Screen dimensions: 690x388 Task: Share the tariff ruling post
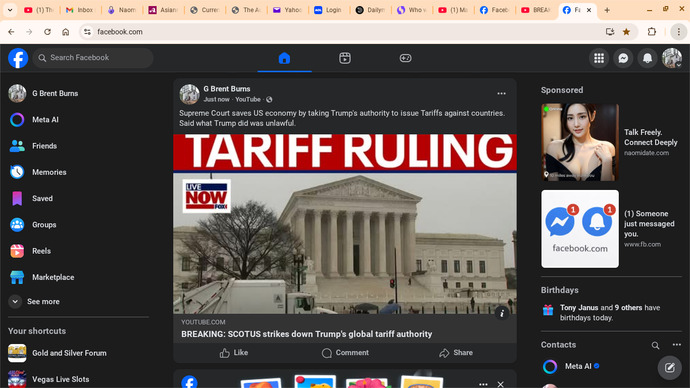coord(456,353)
